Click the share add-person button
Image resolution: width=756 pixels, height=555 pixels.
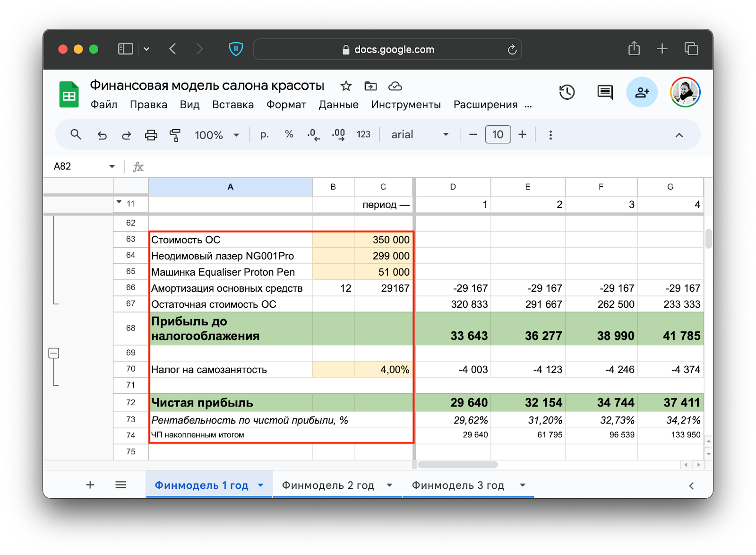tap(642, 92)
